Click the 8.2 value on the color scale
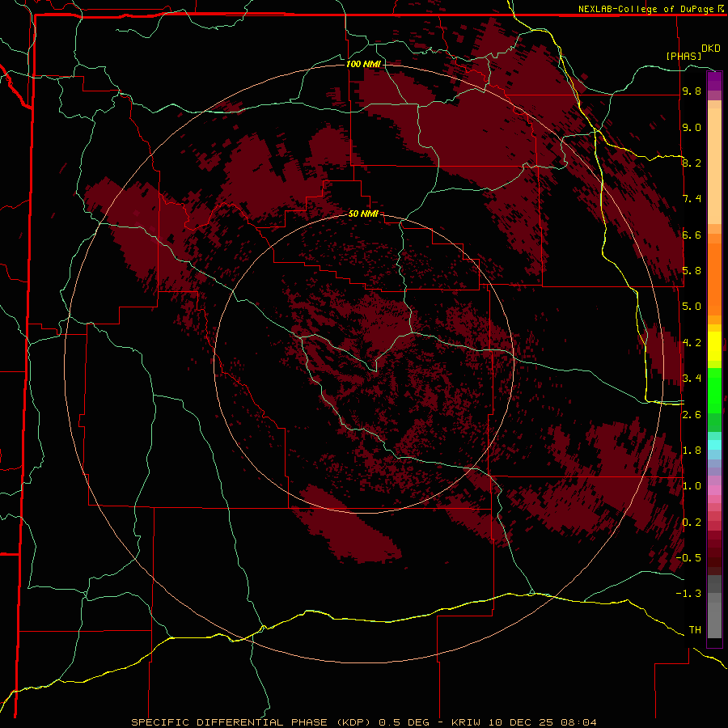Image resolution: width=728 pixels, height=728 pixels. pos(692,163)
